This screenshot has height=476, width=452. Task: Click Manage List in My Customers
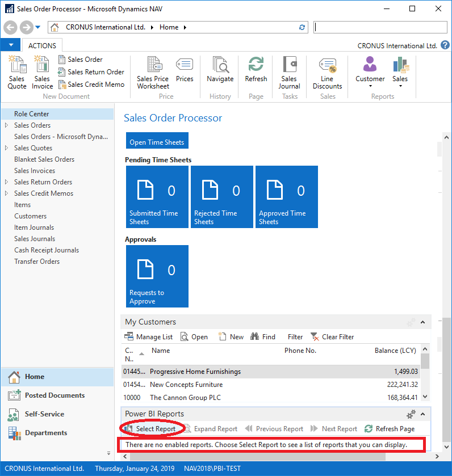(x=149, y=336)
